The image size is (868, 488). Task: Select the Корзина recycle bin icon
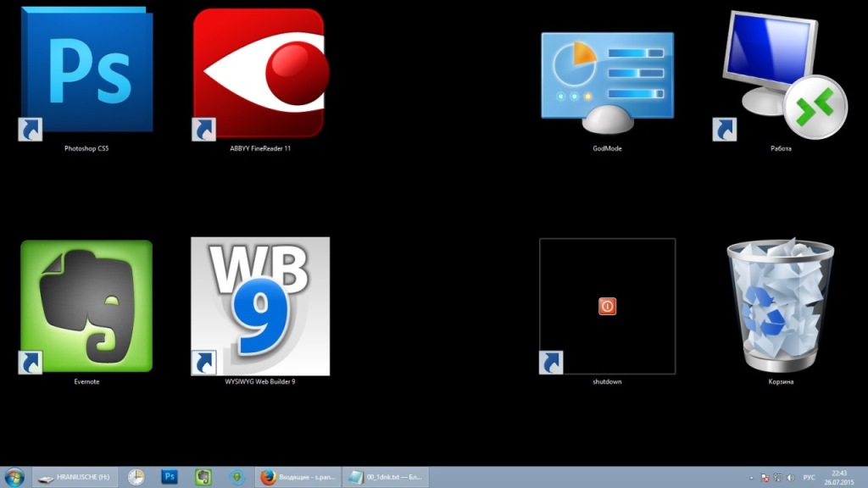tap(780, 305)
